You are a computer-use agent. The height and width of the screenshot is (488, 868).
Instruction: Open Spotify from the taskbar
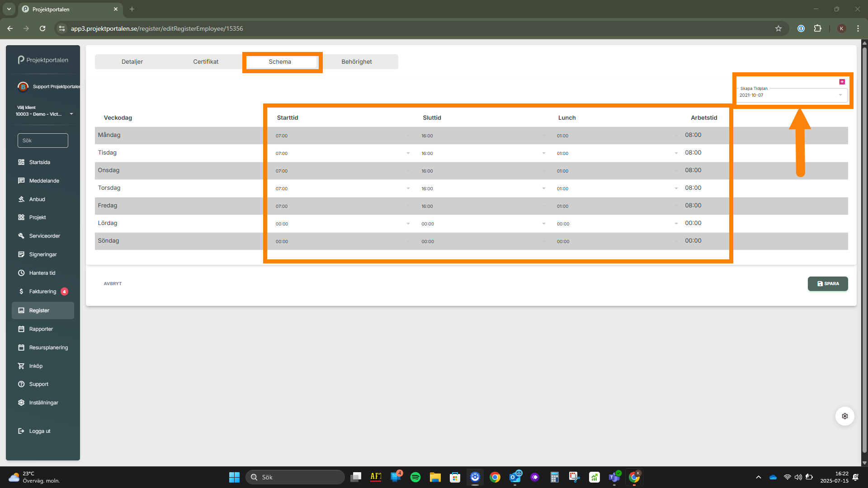point(415,477)
